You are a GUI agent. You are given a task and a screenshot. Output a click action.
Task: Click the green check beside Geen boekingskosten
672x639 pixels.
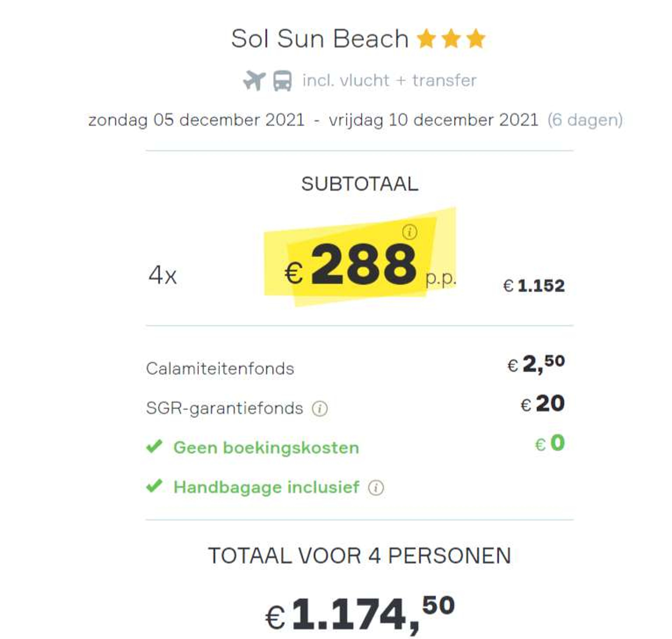pos(154,447)
